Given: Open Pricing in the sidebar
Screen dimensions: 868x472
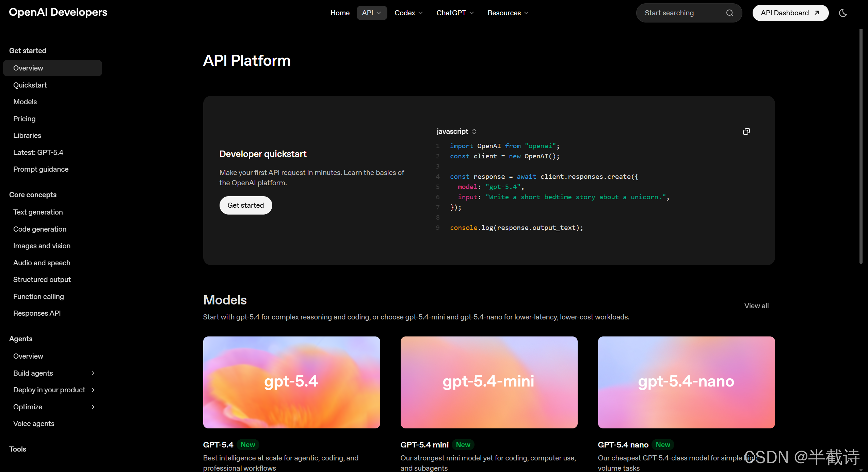Looking at the screenshot, I should pyautogui.click(x=24, y=119).
